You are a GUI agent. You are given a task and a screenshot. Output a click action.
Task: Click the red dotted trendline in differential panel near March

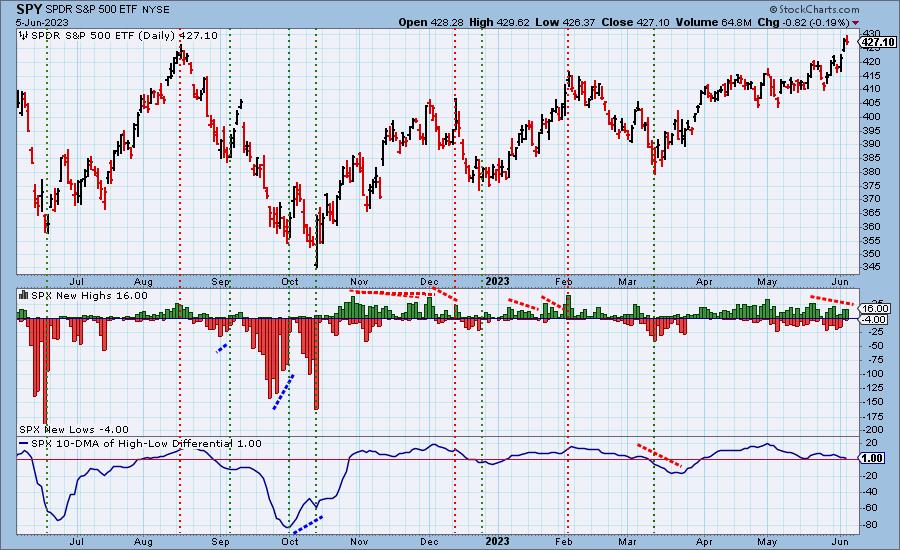[x=660, y=455]
